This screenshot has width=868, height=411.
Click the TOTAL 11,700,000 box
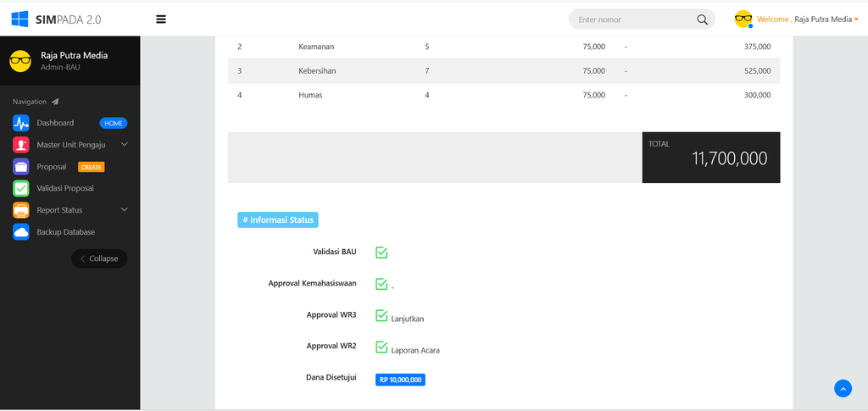click(711, 157)
